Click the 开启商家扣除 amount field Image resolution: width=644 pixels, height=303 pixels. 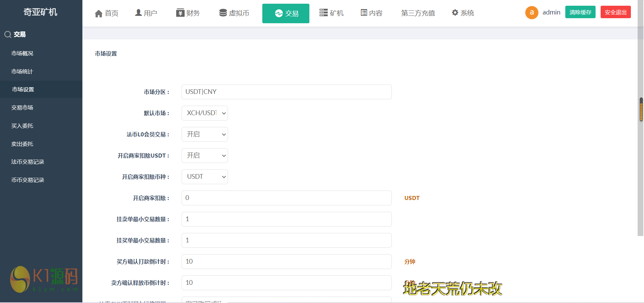(287, 198)
